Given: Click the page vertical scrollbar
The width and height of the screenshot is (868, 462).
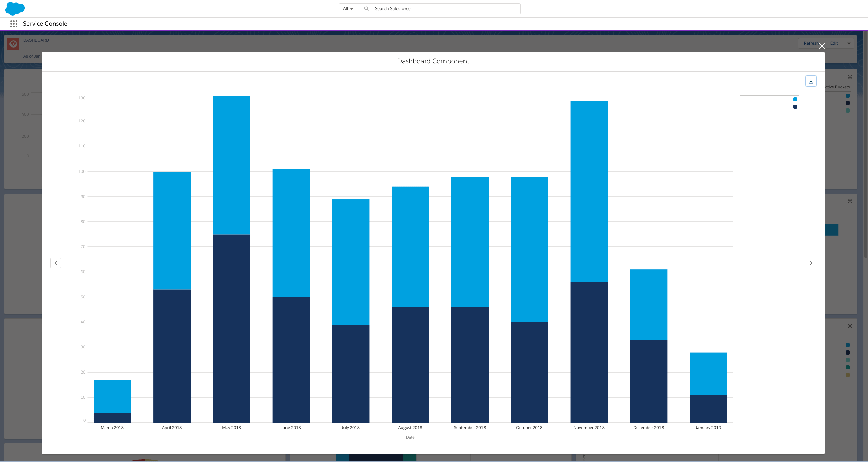Looking at the screenshot, I should 865,144.
